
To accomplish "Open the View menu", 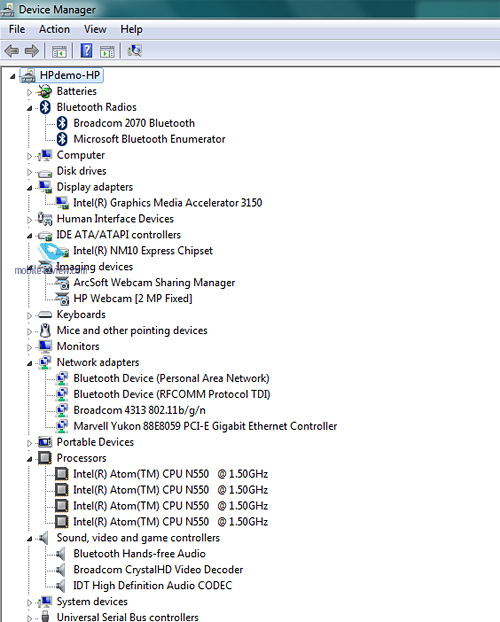I will (95, 29).
